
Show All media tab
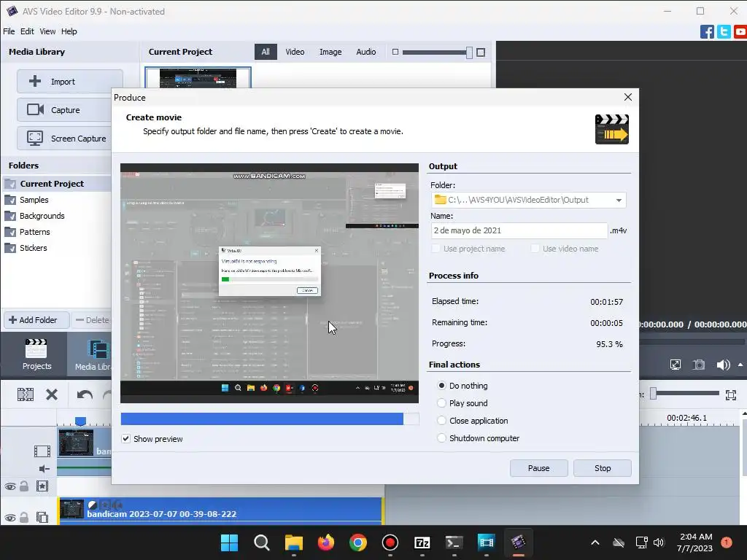click(266, 52)
